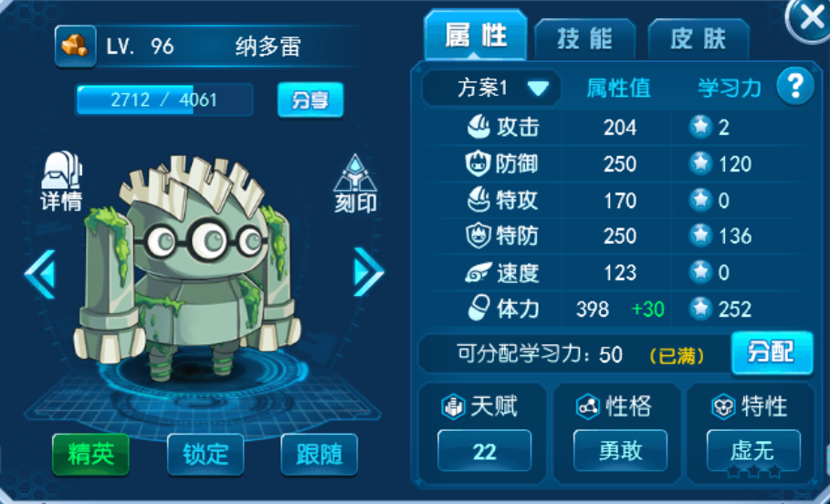Go to previous pet with left arrow

(39, 274)
